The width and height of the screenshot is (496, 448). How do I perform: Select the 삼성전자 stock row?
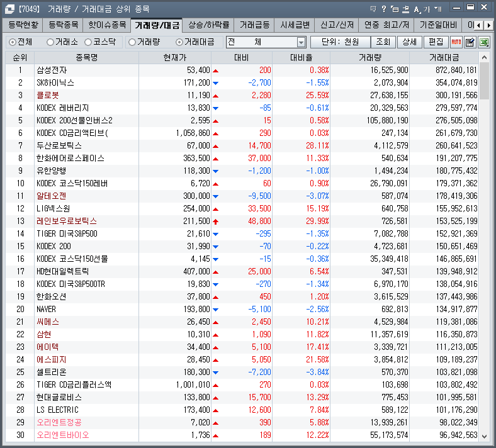[242, 70]
